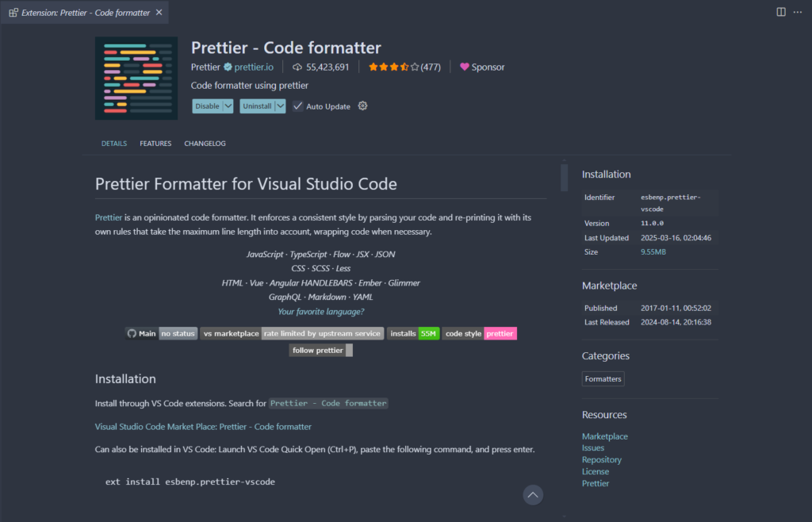Click the scroll-to-top arrow at the bottom
The height and width of the screenshot is (522, 812).
(x=532, y=494)
